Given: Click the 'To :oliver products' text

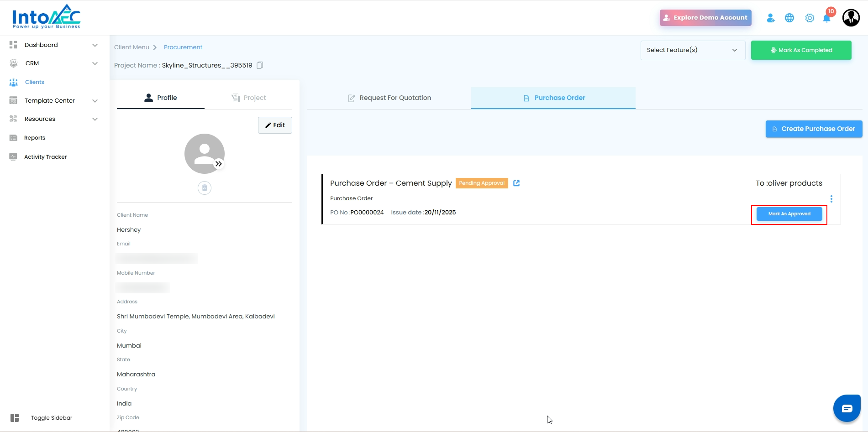Looking at the screenshot, I should 789,183.
